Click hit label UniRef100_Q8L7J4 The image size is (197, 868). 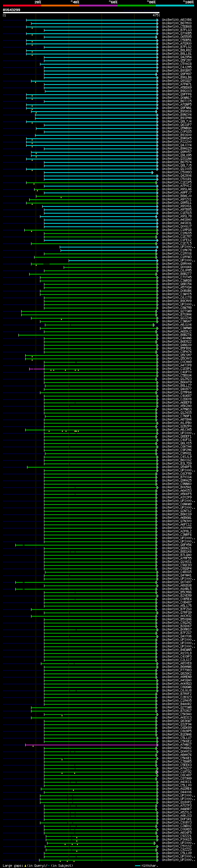tap(177, 121)
